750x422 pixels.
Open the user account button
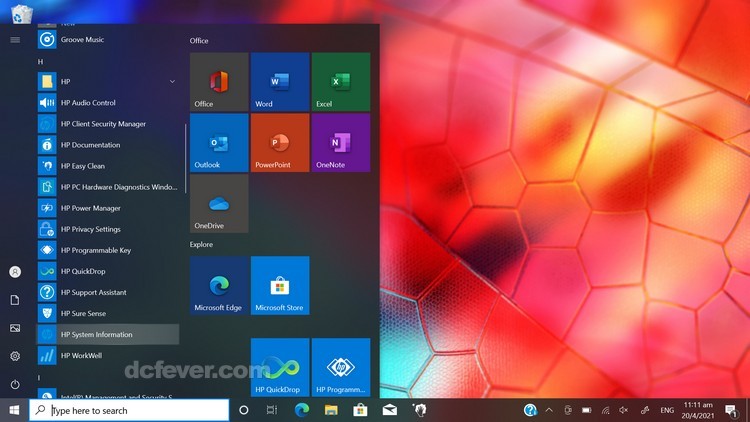(15, 272)
